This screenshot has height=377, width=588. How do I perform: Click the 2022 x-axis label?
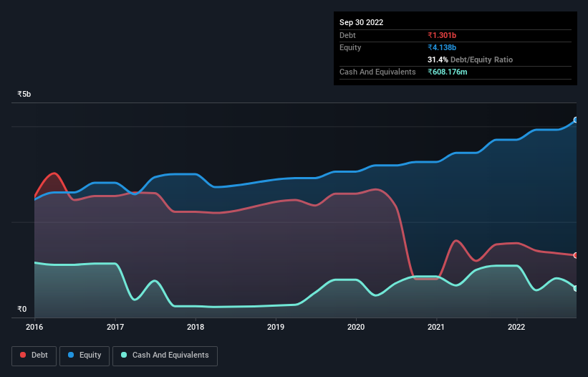pyautogui.click(x=516, y=327)
